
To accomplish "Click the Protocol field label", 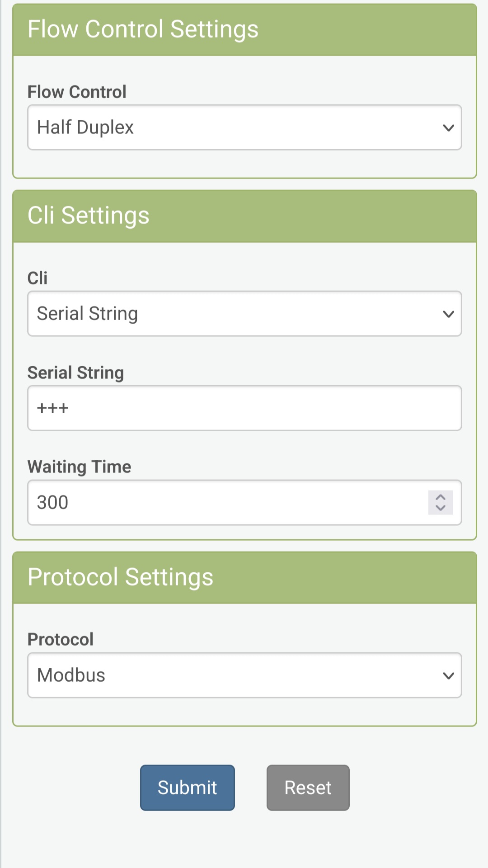I will (x=61, y=640).
